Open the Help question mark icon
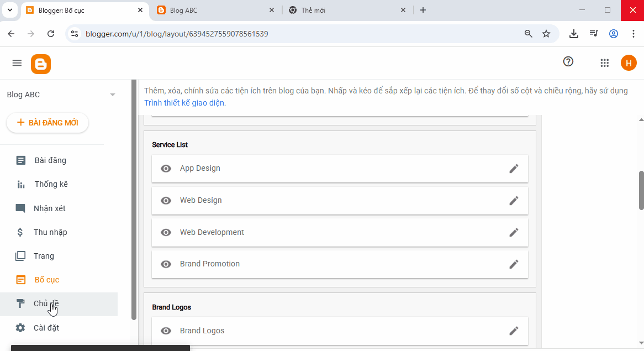The height and width of the screenshot is (351, 644). (568, 62)
